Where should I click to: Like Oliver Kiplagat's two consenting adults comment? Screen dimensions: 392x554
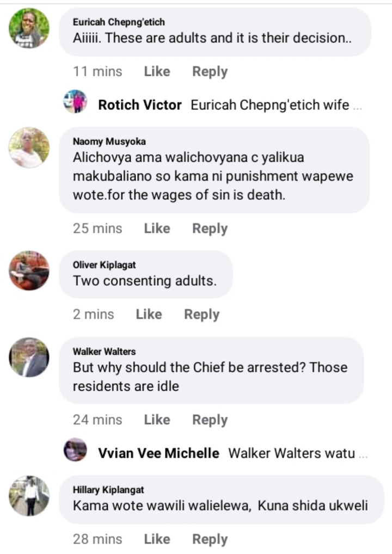[x=149, y=314]
